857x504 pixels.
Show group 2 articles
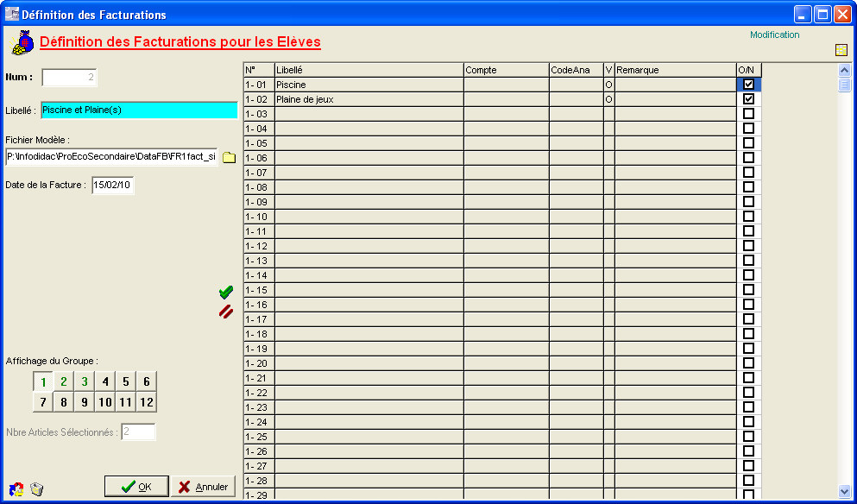(64, 381)
